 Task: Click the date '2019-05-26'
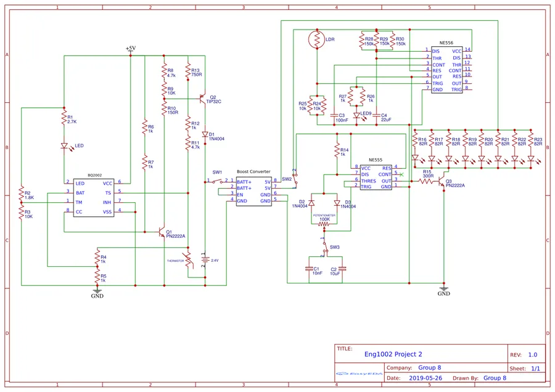coord(425,378)
